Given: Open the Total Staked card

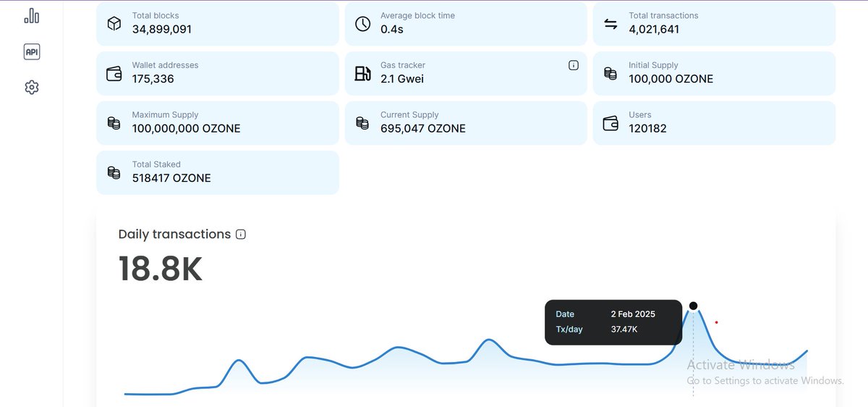Looking at the screenshot, I should 218,172.
